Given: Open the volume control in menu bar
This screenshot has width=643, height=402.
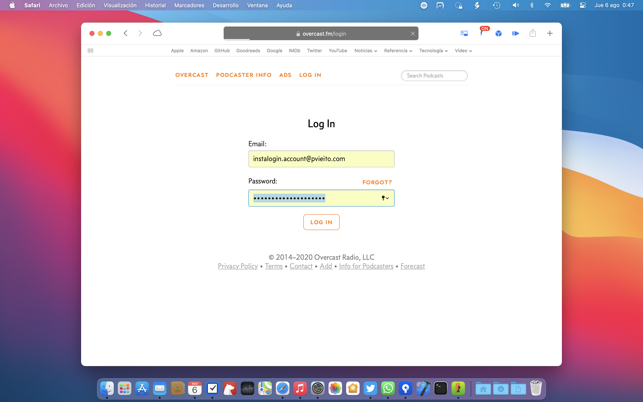Looking at the screenshot, I should [515, 5].
